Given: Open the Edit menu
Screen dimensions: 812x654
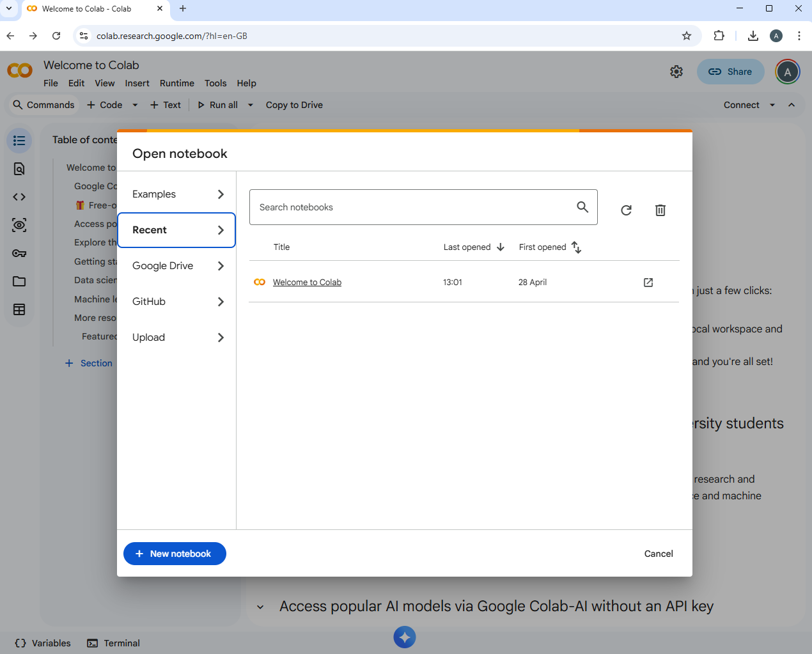Looking at the screenshot, I should [x=76, y=83].
